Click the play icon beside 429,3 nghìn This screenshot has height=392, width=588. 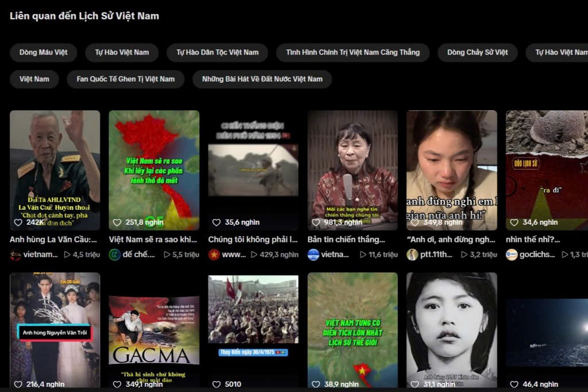click(254, 255)
